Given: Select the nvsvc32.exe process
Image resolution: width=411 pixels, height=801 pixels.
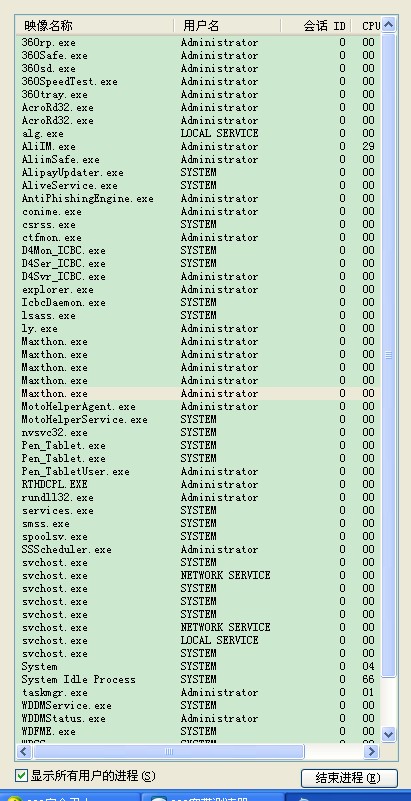Looking at the screenshot, I should (199, 433).
